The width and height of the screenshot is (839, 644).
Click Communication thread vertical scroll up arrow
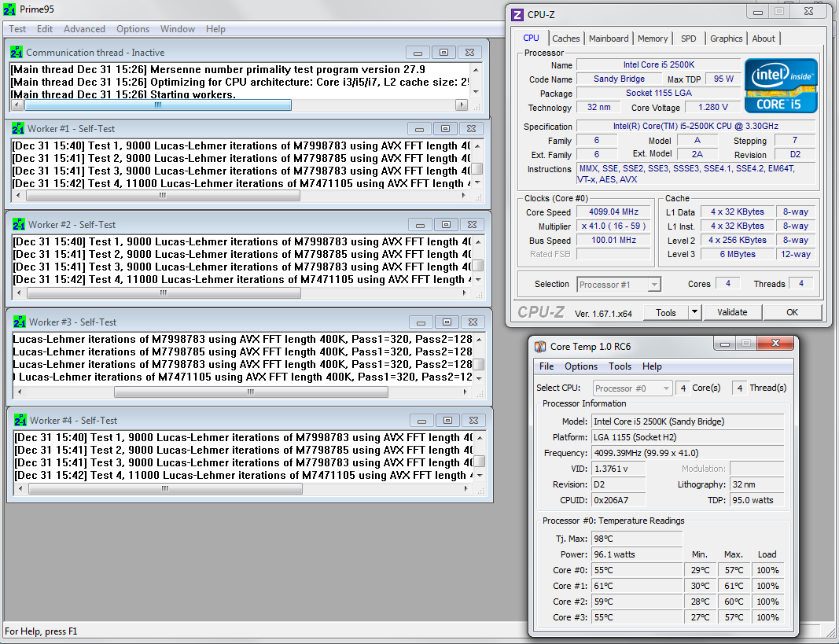pyautogui.click(x=476, y=70)
